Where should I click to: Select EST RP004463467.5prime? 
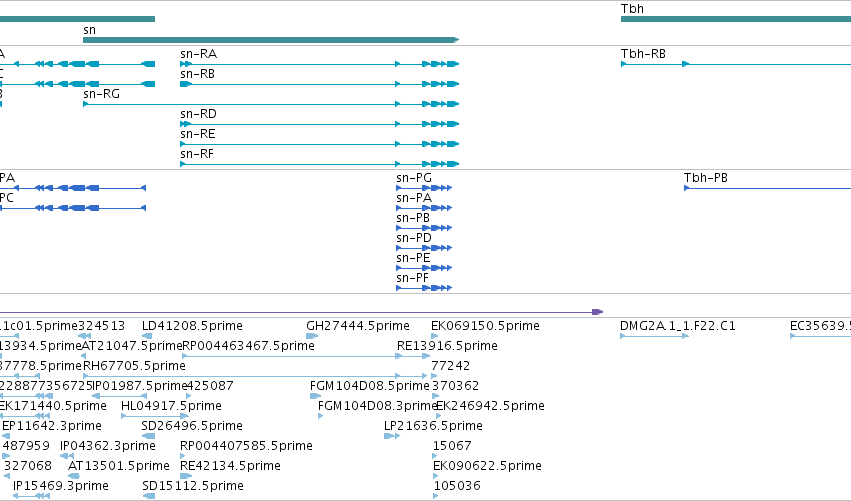click(249, 346)
